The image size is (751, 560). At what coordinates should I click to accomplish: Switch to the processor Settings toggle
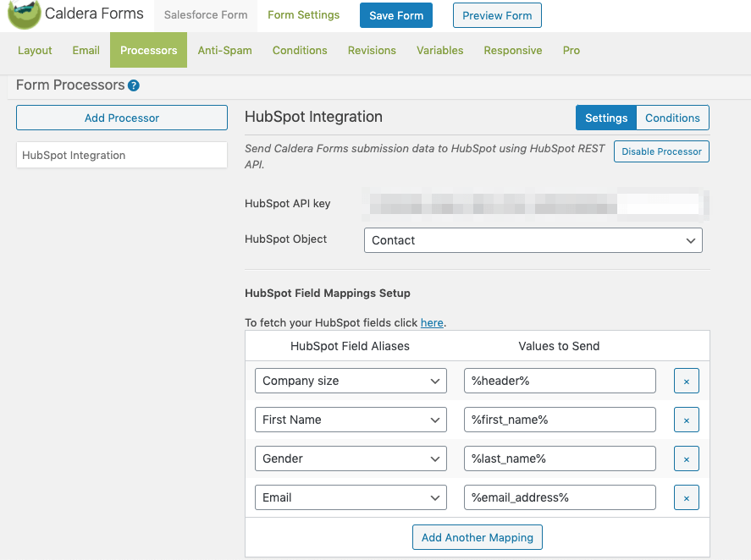click(x=606, y=118)
